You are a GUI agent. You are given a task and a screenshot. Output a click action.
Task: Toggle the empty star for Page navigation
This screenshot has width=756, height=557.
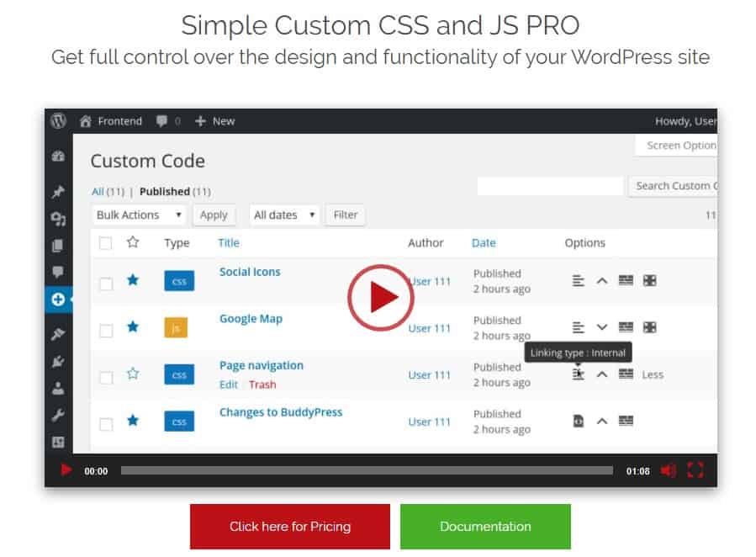[133, 374]
